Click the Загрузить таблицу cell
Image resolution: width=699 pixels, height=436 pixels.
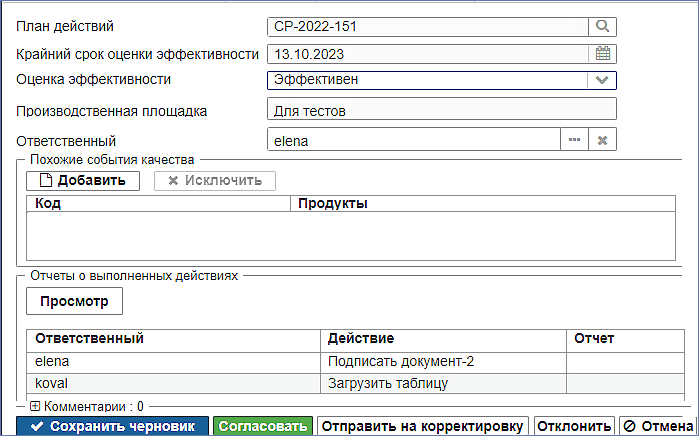444,383
